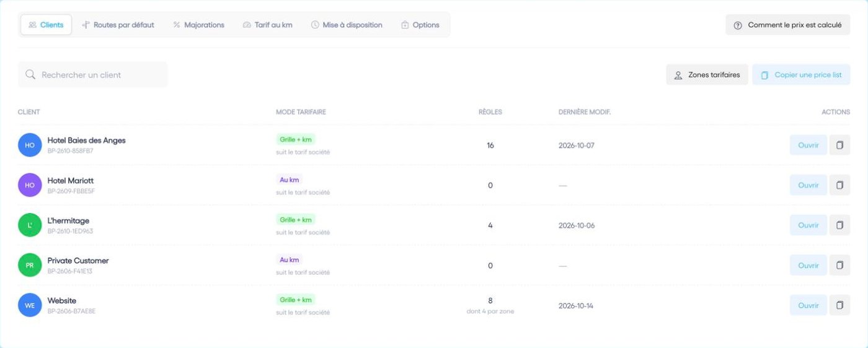Select the Tarif au km tab
The image size is (868, 348).
pos(267,25)
